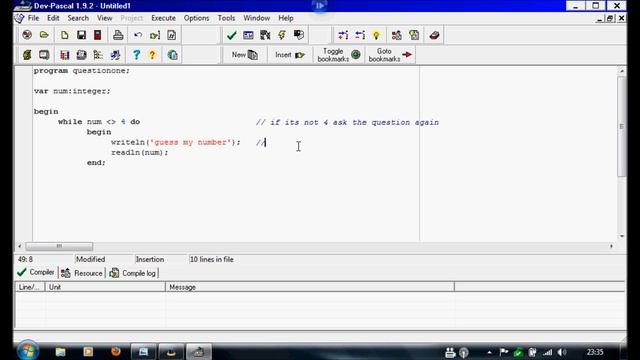
Task: Click the 'Insertion' status bar entry
Action: [150, 259]
